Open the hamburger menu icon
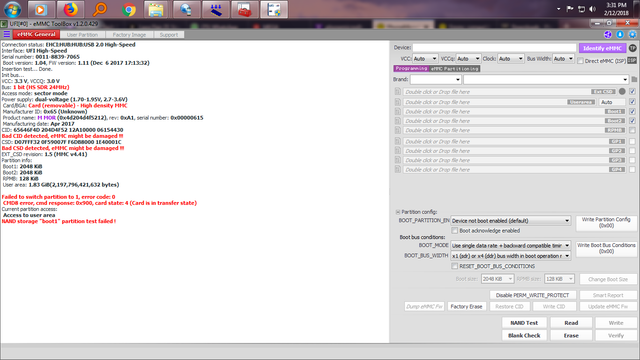 (x=7, y=34)
